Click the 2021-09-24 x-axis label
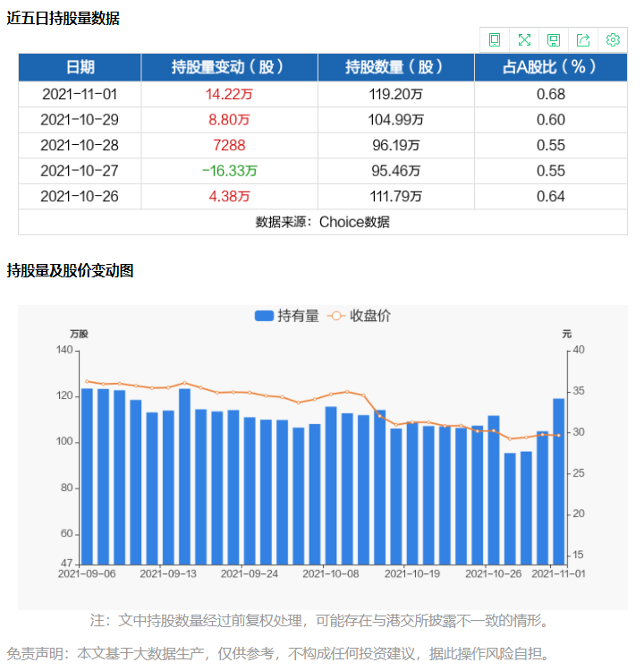Image resolution: width=644 pixels, height=671 pixels. 250,573
